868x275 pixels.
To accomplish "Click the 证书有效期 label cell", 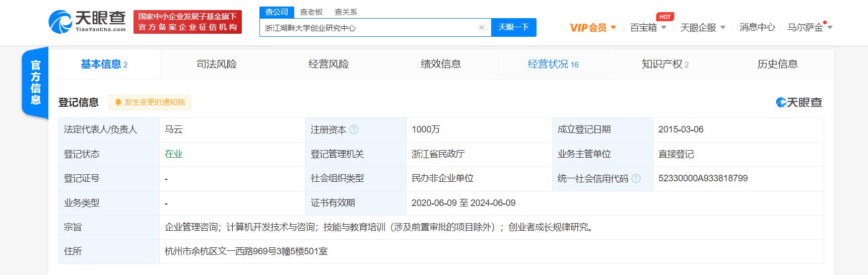I will [x=356, y=203].
